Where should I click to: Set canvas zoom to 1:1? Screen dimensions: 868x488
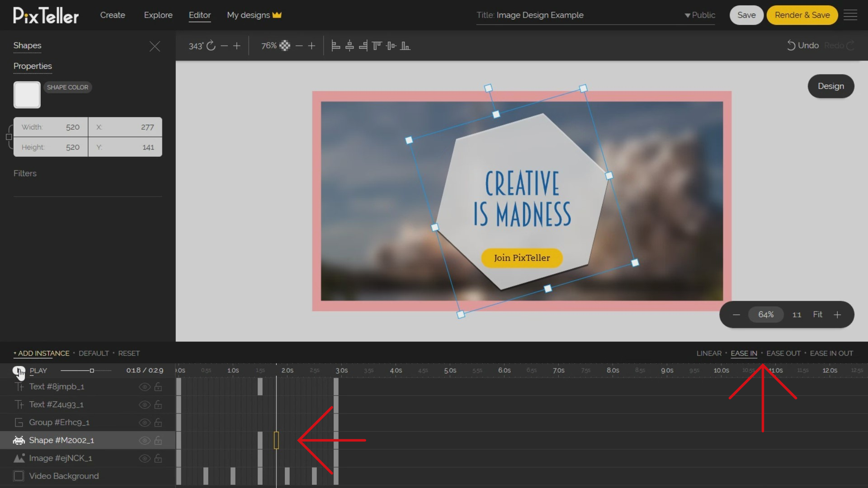(x=797, y=315)
